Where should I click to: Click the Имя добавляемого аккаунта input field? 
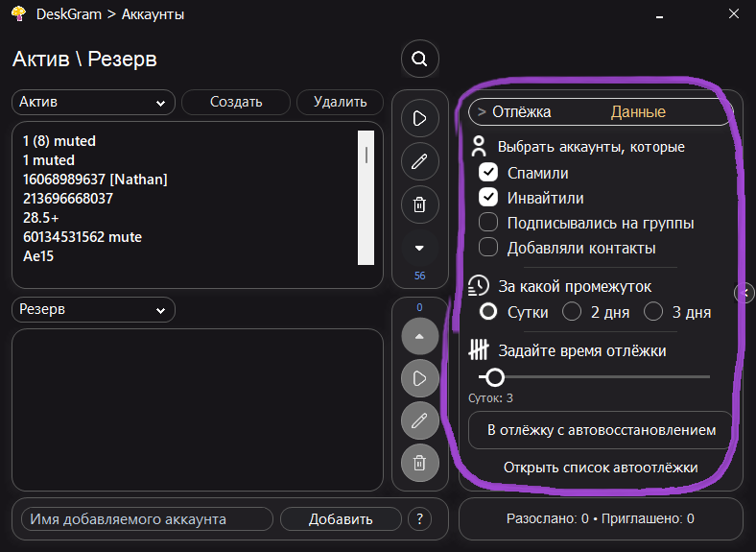pyautogui.click(x=147, y=519)
